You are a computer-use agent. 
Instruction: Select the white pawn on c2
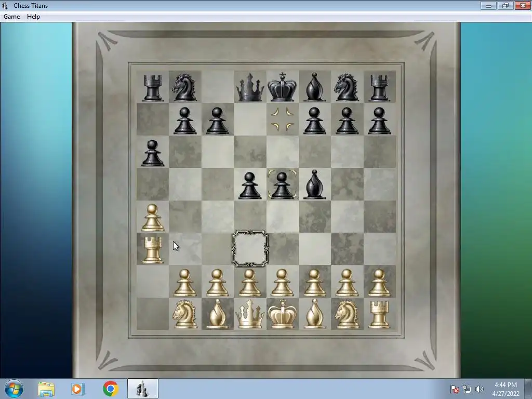[x=217, y=283]
